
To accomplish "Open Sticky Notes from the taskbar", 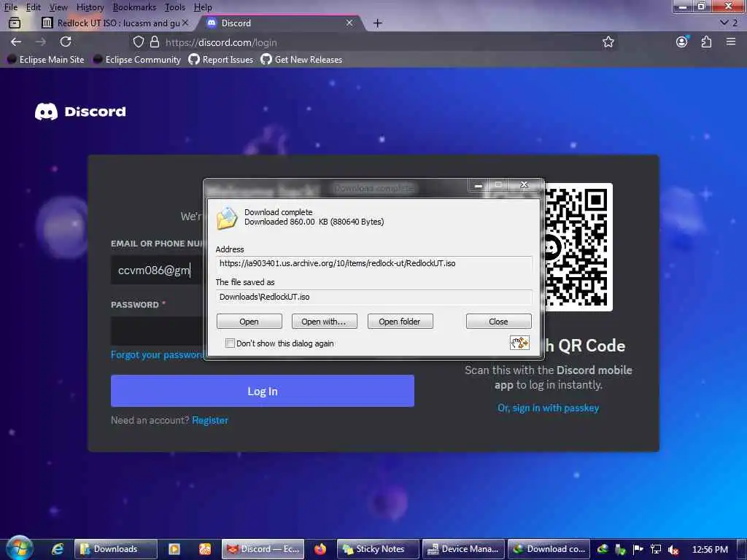I will (379, 549).
